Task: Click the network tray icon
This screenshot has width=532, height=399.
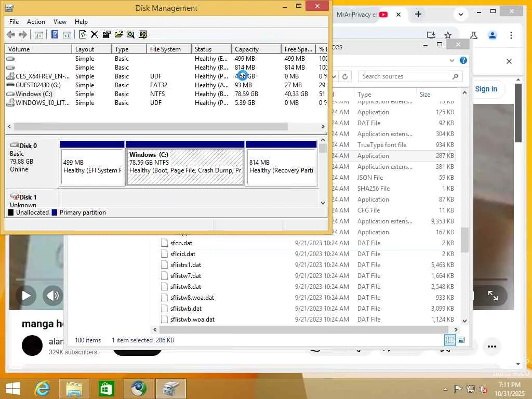Action: pos(471,389)
